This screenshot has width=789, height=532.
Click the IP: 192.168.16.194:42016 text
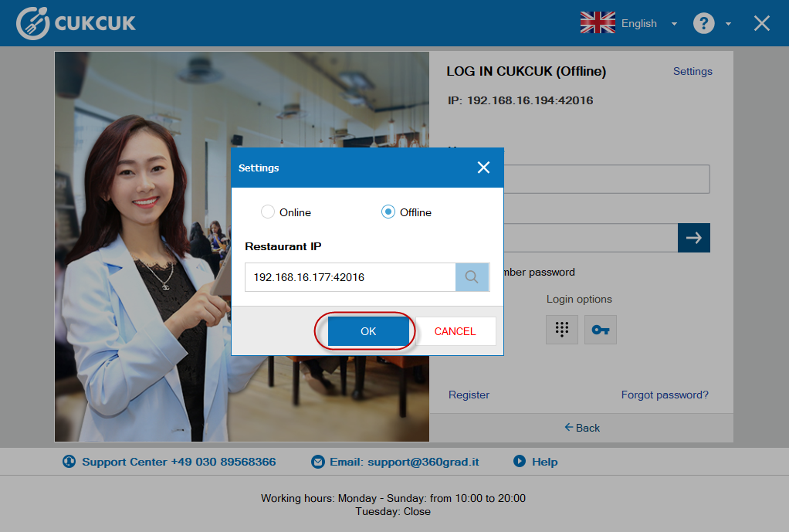[520, 100]
